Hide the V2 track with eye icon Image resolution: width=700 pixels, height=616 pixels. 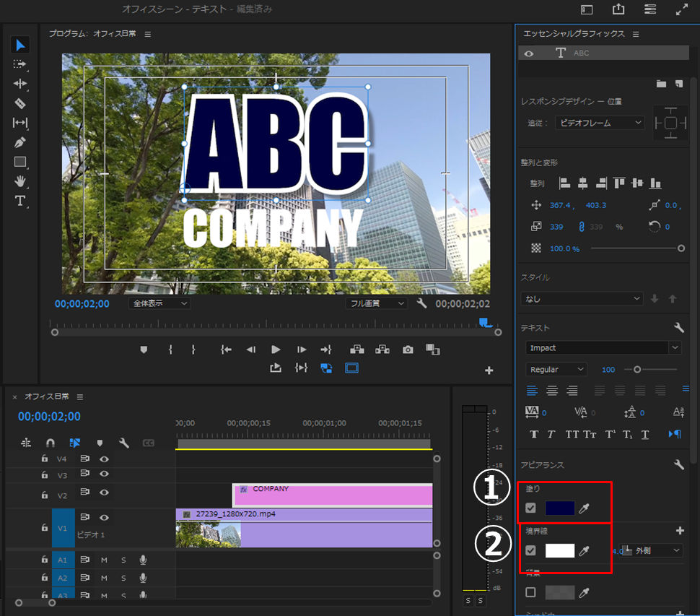click(104, 492)
